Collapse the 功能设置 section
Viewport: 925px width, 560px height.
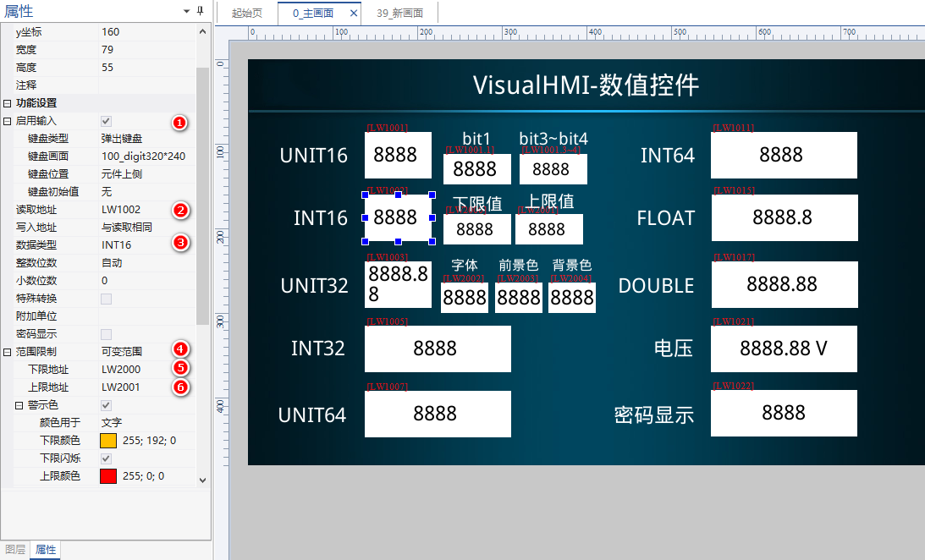[8, 103]
